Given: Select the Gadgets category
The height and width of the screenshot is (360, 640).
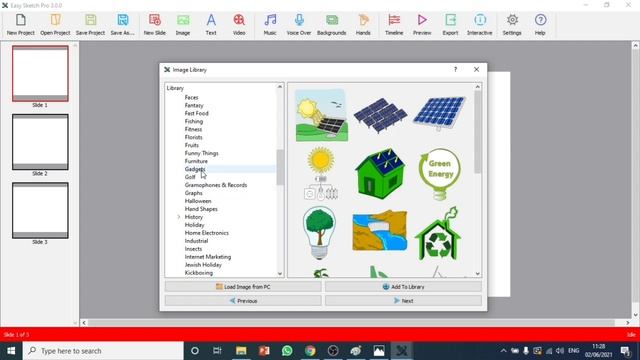Looking at the screenshot, I should tap(195, 169).
